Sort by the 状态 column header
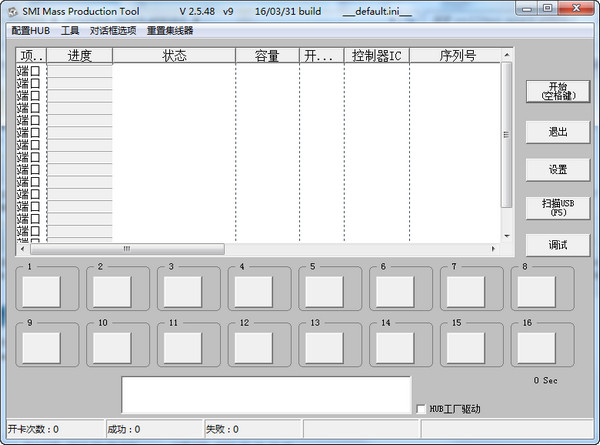600x445 pixels. click(174, 56)
